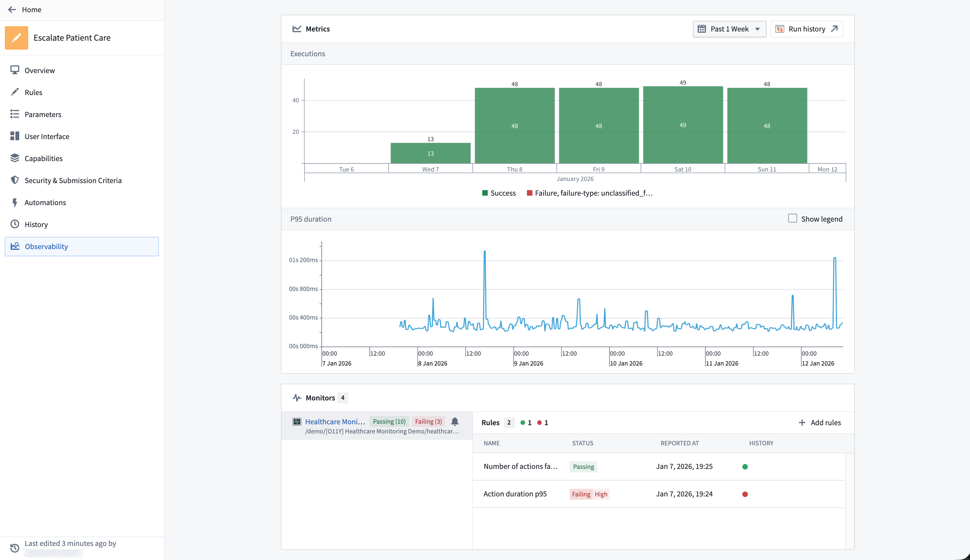Open the Automations lightning bolt icon
970x560 pixels.
point(15,202)
